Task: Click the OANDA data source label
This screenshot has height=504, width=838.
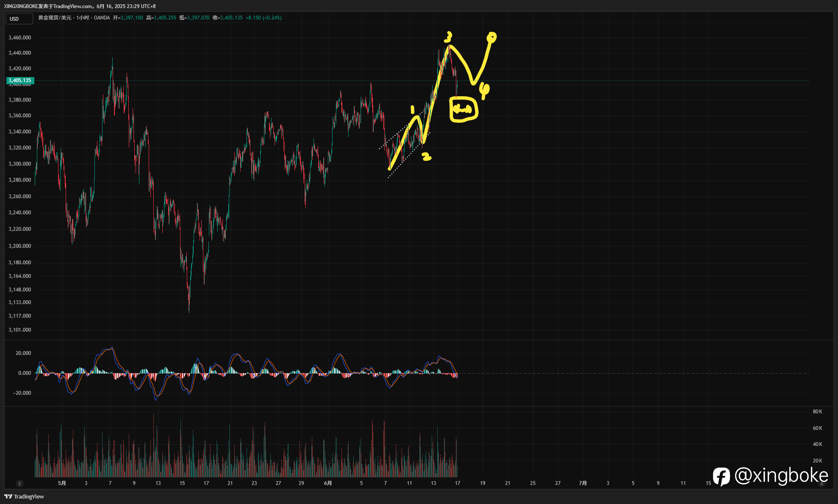Action: (102, 18)
